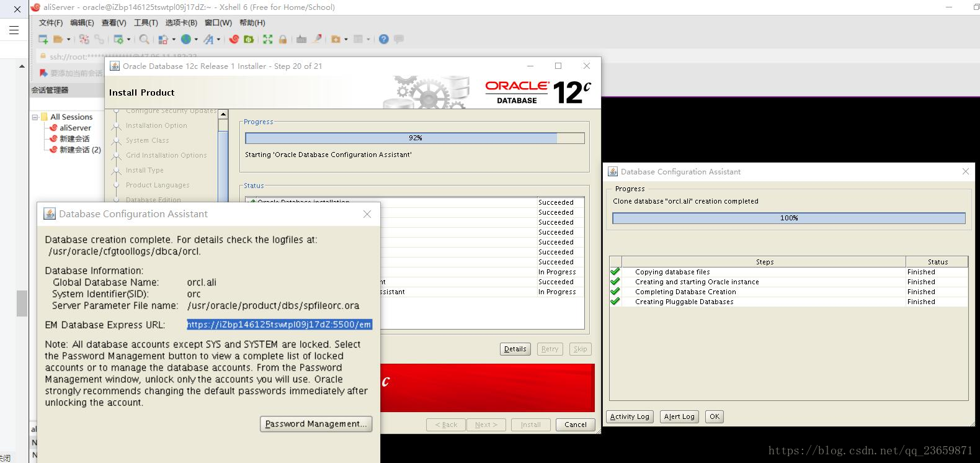This screenshot has height=463, width=980.
Task: Click the 100% clone database progress bar
Action: pyautogui.click(x=789, y=218)
